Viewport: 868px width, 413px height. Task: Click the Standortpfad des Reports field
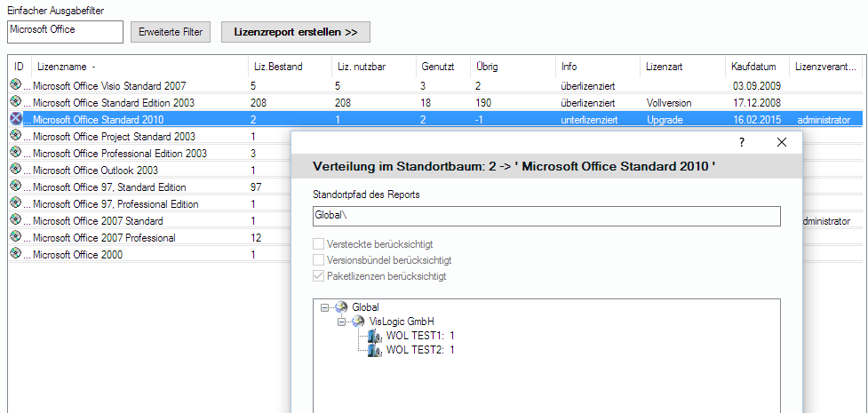click(546, 217)
